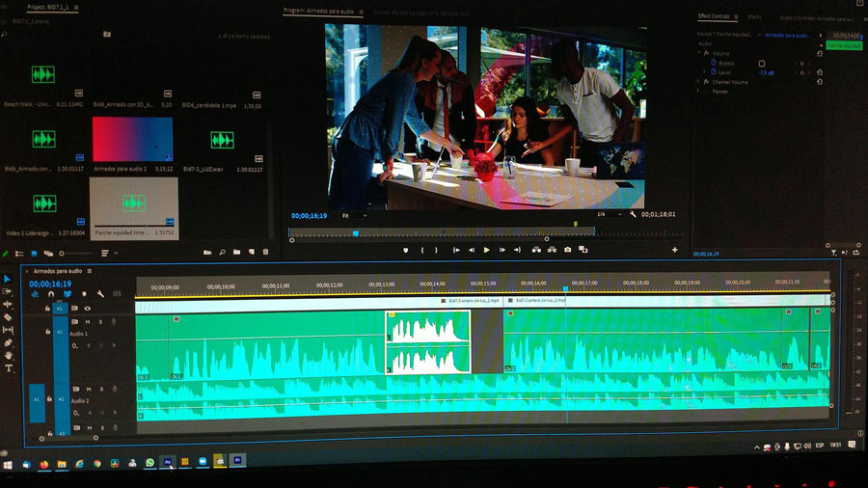Open the Armados para audio timeline panel menu

(x=89, y=271)
